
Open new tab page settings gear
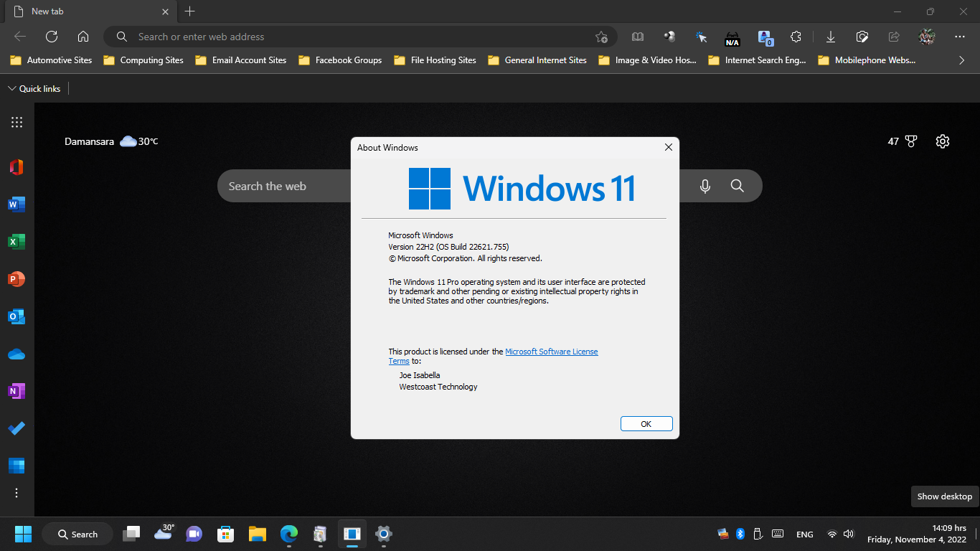[943, 141]
